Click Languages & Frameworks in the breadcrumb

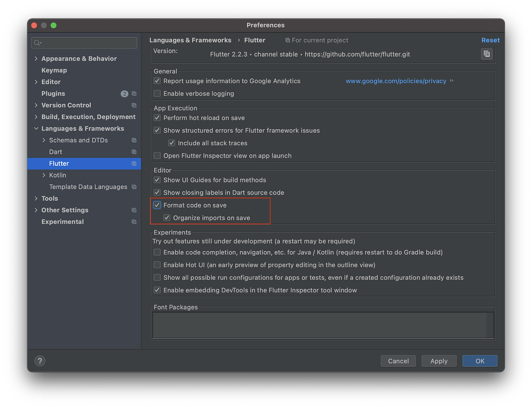(190, 40)
